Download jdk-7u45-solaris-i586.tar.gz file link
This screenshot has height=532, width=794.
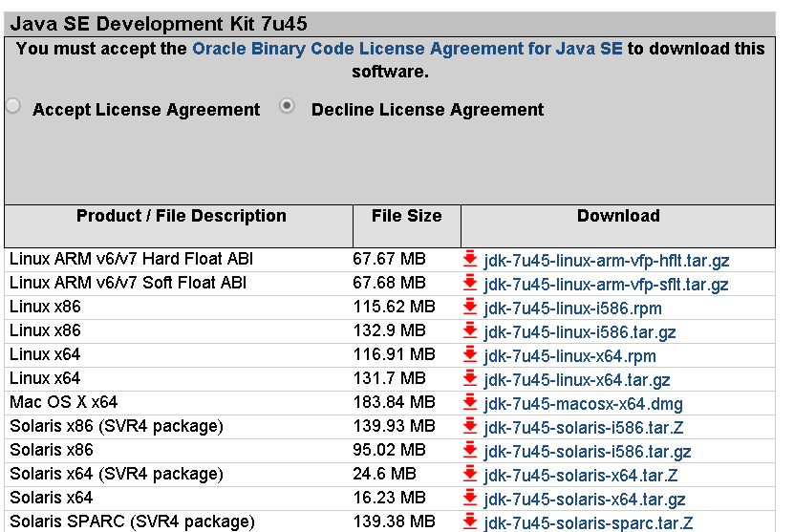pyautogui.click(x=587, y=452)
